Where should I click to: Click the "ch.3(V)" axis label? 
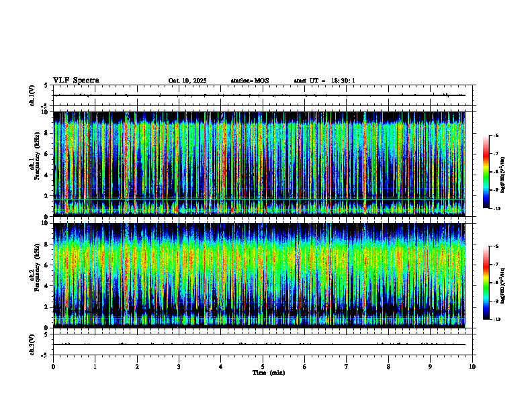pos(32,345)
